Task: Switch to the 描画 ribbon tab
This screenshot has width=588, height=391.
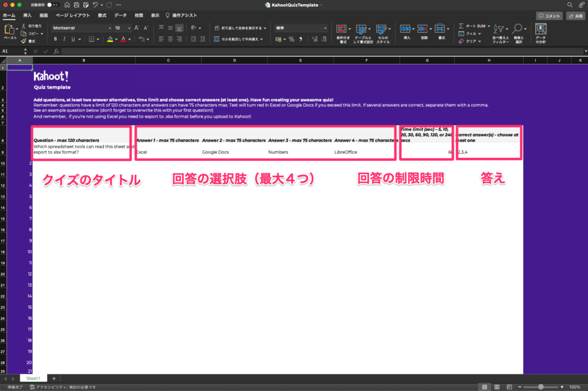Action: 44,16
